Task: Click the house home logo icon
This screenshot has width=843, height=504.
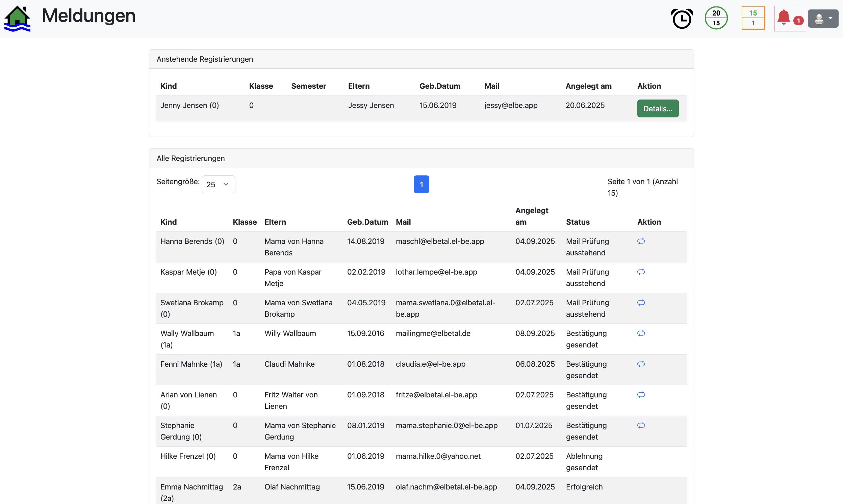Action: tap(17, 19)
